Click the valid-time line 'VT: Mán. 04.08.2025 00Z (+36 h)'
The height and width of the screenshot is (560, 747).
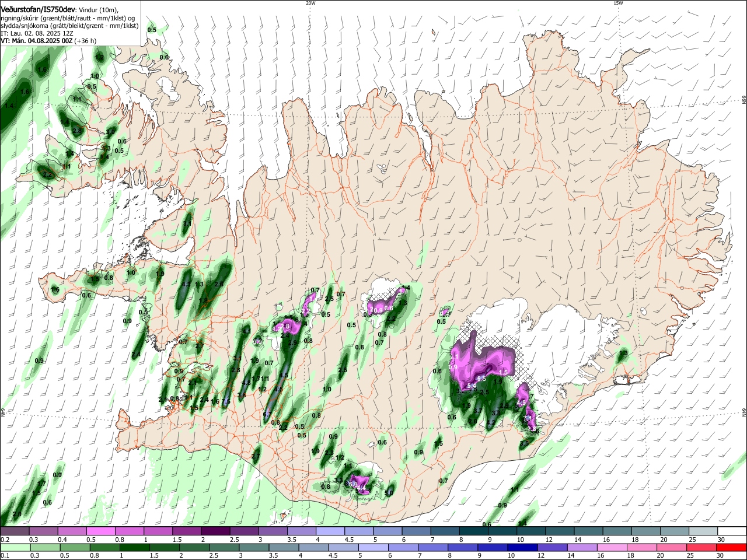[48, 41]
